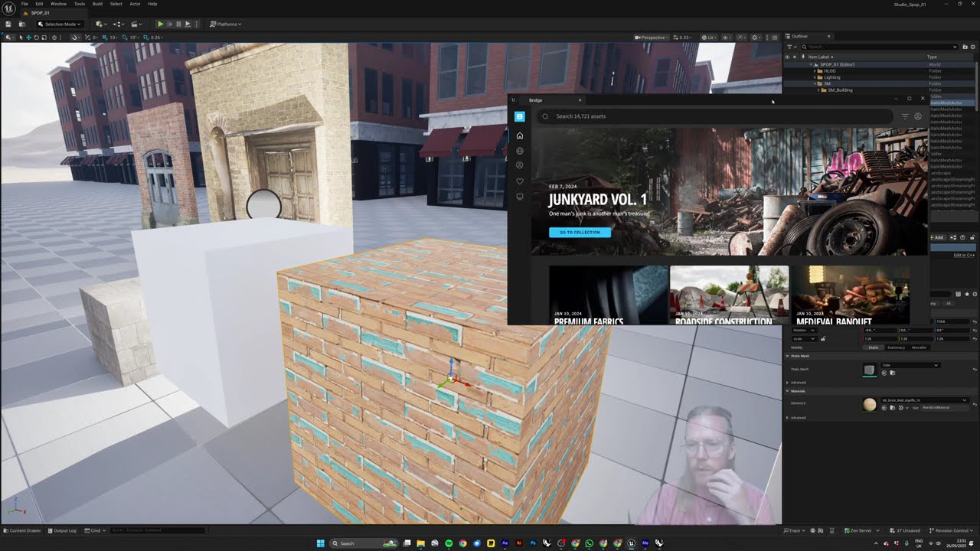Open viewport Show eye icon menu
This screenshot has width=980, height=551.
[x=727, y=37]
